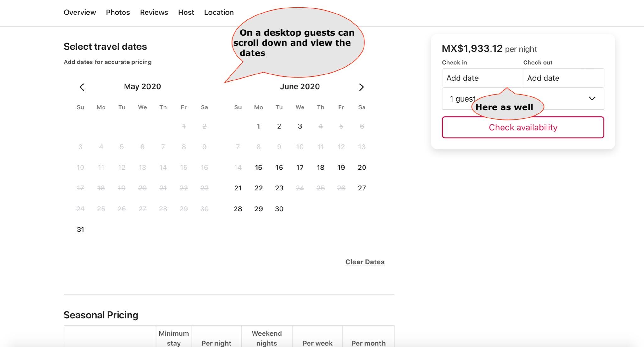Advance calendar with next month arrow
The width and height of the screenshot is (644, 347).
point(361,87)
